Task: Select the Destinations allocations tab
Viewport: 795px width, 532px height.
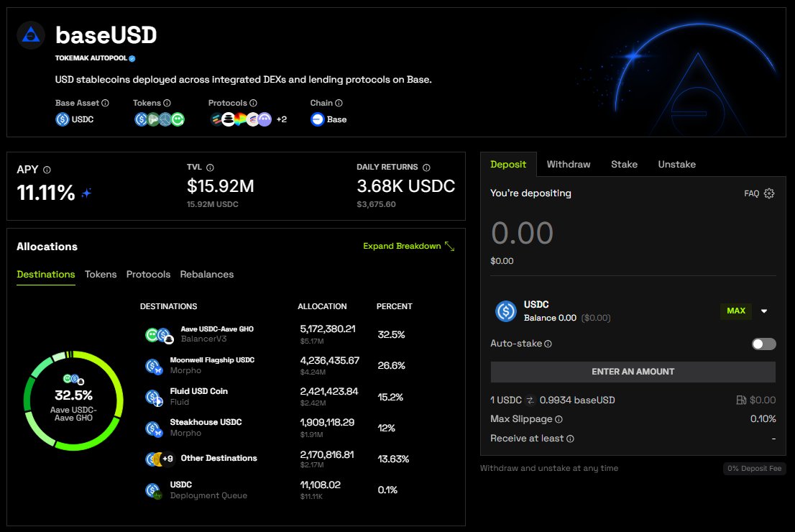Action: point(45,275)
